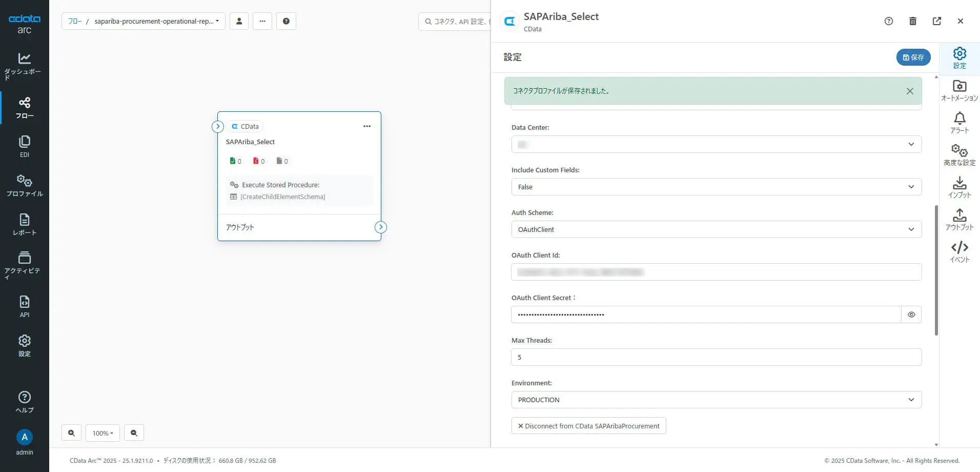
Task: Open the Activity log sidebar icon
Action: pyautogui.click(x=24, y=264)
